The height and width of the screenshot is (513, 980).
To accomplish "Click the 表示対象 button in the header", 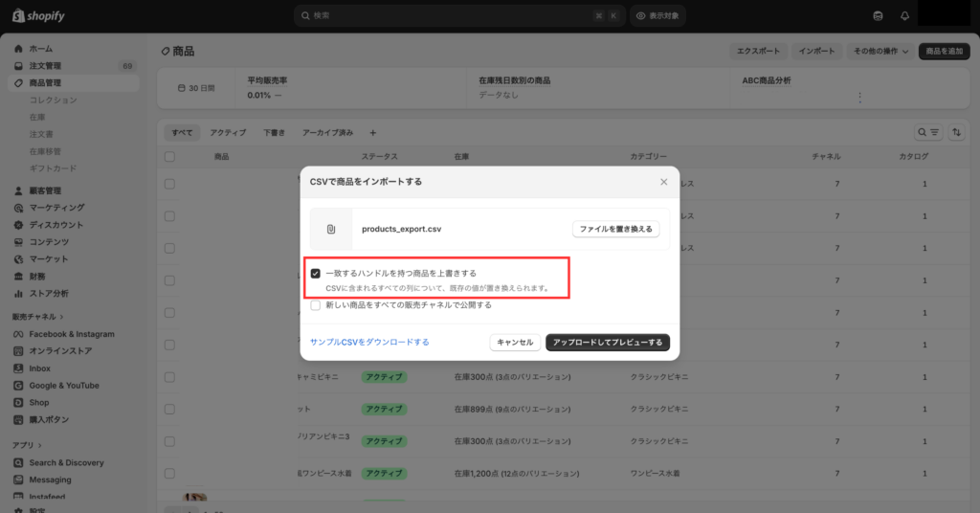I will pyautogui.click(x=657, y=15).
